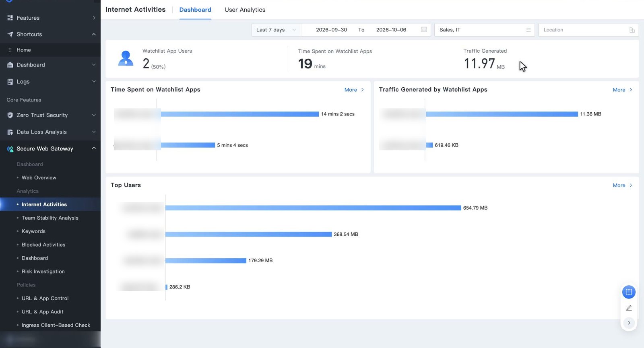This screenshot has width=644, height=348.
Task: Click the Dashboard icon in sidebar
Action: click(10, 65)
